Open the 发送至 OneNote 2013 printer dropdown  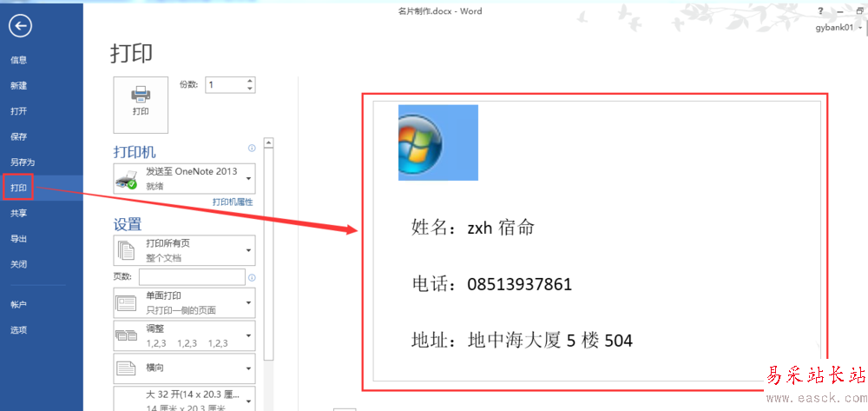184,178
